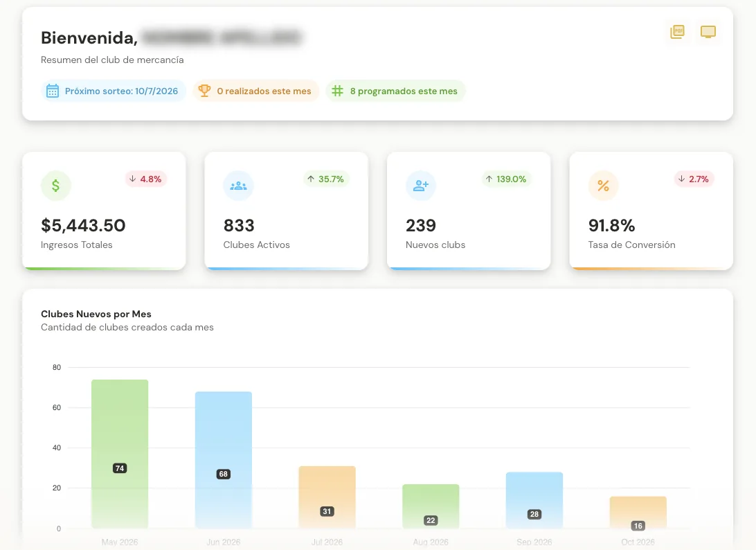The height and width of the screenshot is (550, 756).
Task: Click the Sep 2026 axis label
Action: click(x=534, y=542)
